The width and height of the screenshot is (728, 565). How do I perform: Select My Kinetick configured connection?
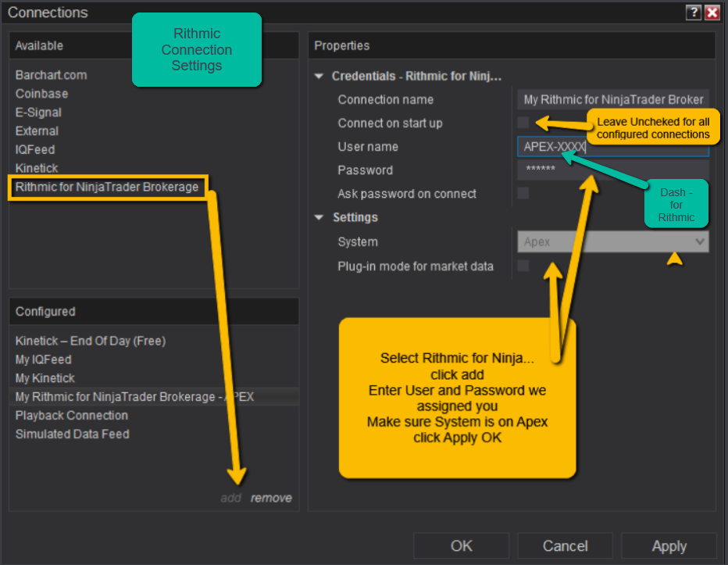[x=45, y=378]
